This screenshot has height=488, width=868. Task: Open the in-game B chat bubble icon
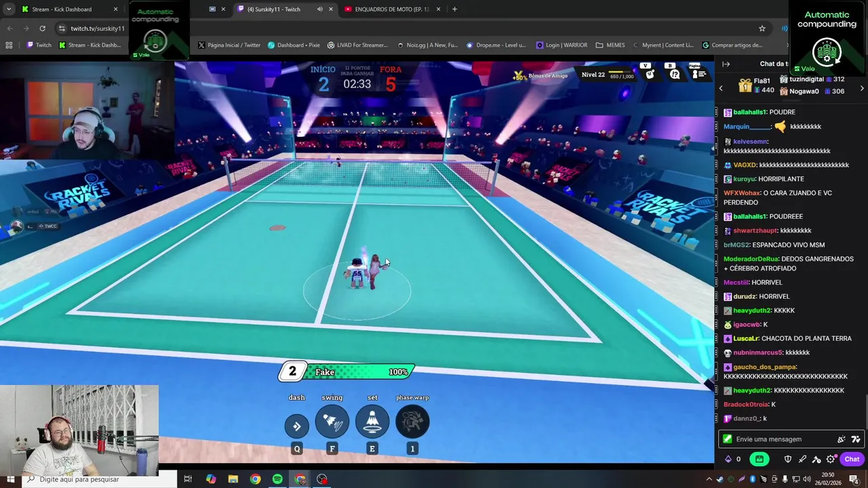pyautogui.click(x=674, y=74)
